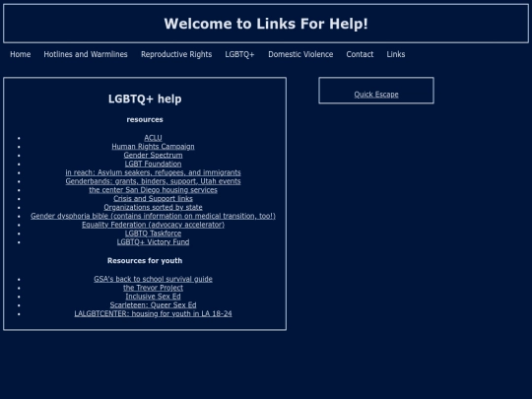Open Hotlines and Warmlines page
532x399 pixels.
click(86, 54)
